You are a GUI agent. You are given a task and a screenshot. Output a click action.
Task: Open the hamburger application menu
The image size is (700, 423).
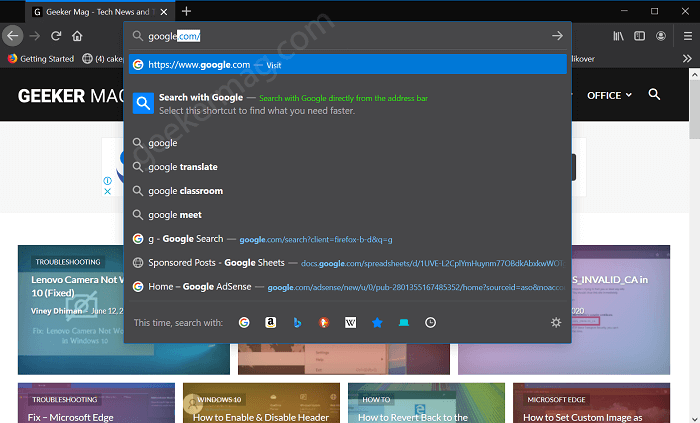(688, 36)
